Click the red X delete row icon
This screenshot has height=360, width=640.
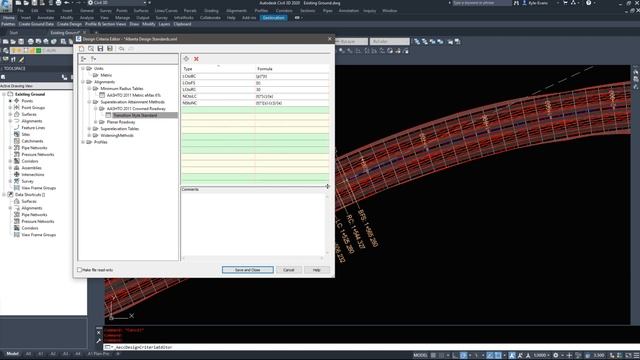point(196,59)
